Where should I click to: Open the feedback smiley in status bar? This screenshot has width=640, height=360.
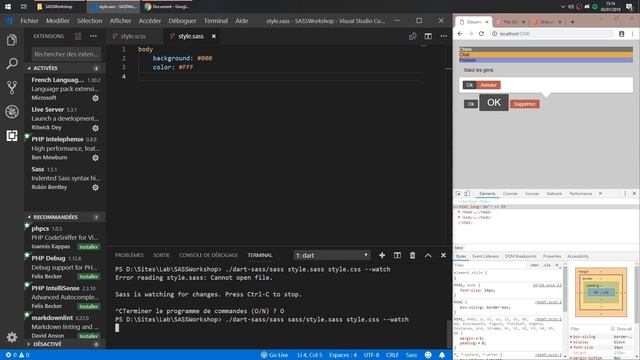coord(428,355)
